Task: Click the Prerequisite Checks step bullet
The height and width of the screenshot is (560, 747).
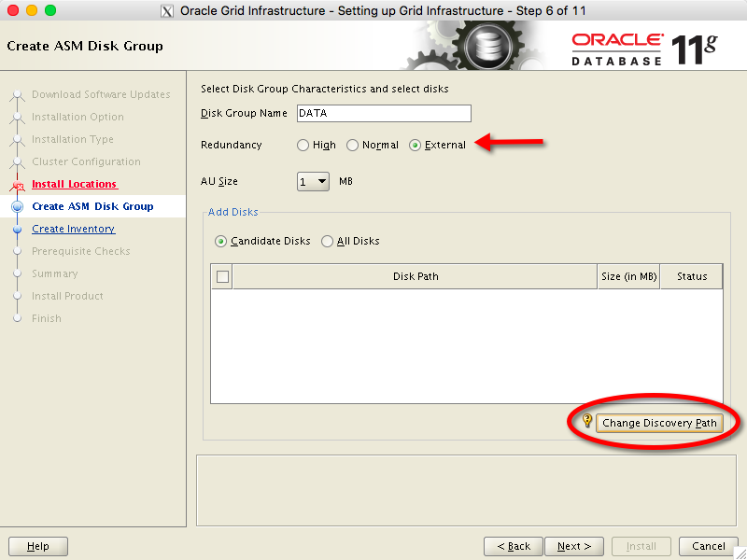Action: point(17,251)
